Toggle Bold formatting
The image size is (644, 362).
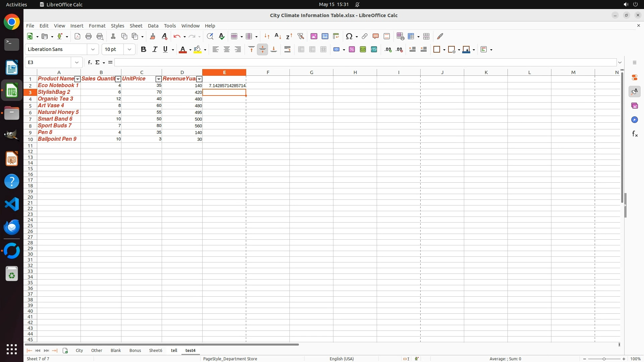(x=144, y=49)
